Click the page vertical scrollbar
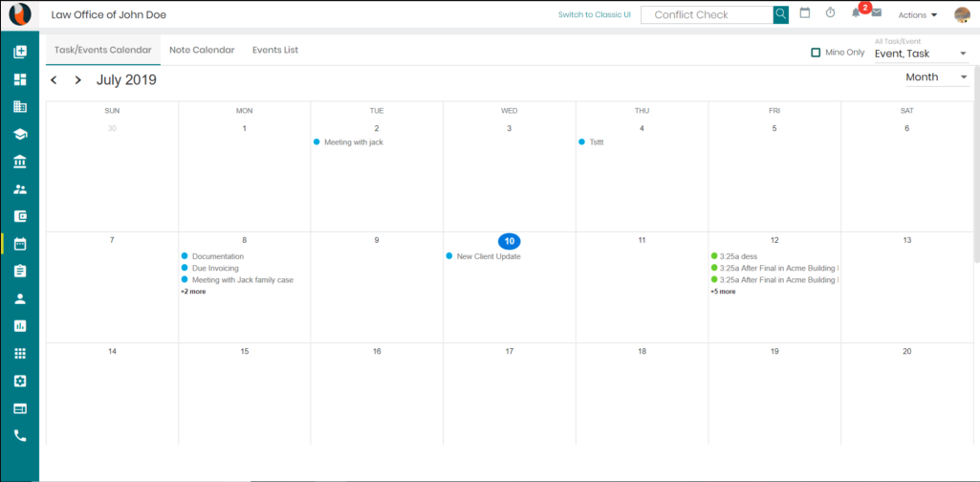This screenshot has width=980, height=482. point(976,163)
